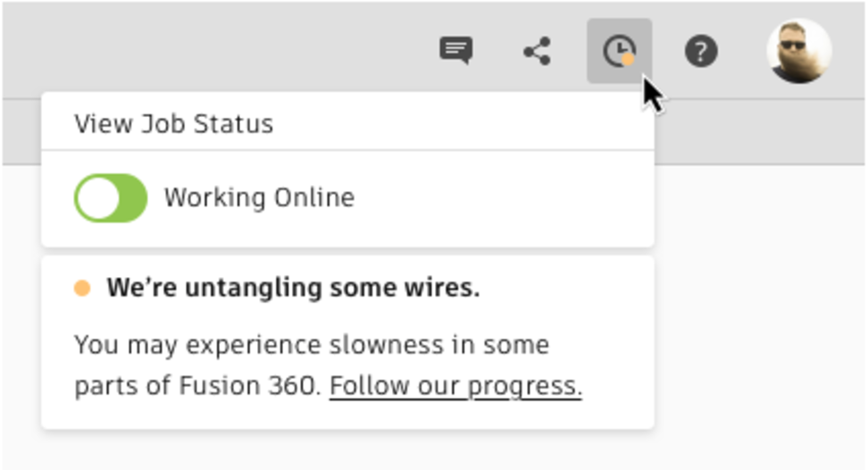Toggle the Working Online switch off
This screenshot has height=470, width=868.
click(x=111, y=197)
